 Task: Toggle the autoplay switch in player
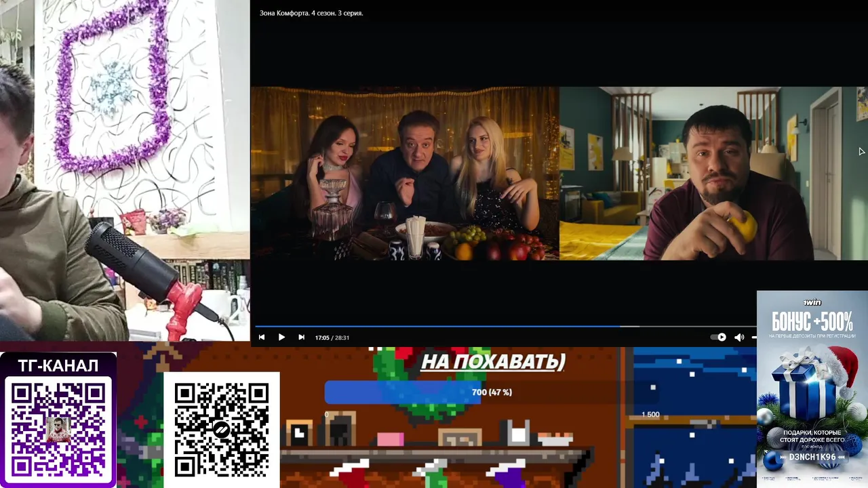[718, 338]
